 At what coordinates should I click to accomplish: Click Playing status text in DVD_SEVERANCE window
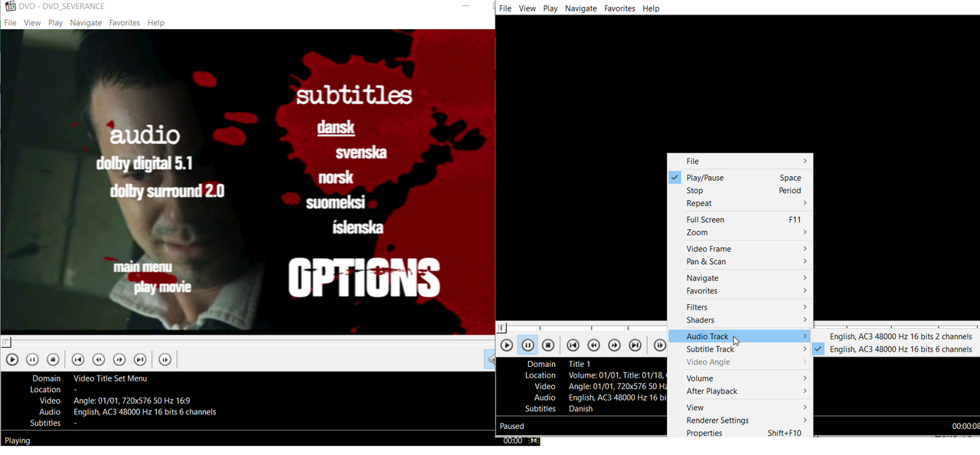(x=18, y=441)
